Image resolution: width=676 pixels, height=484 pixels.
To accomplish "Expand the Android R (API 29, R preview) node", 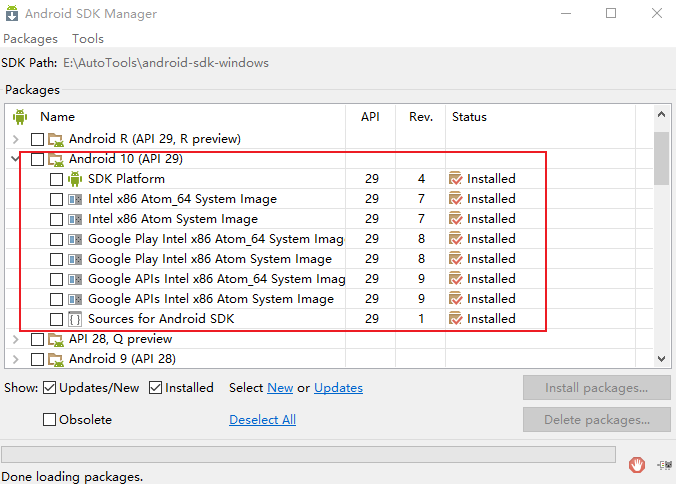I will click(x=16, y=139).
